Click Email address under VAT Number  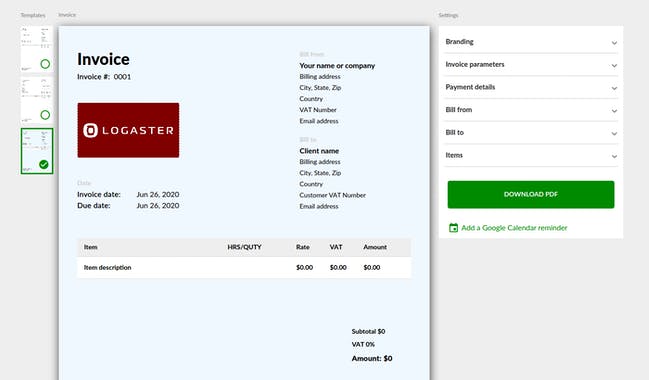pyautogui.click(x=319, y=121)
